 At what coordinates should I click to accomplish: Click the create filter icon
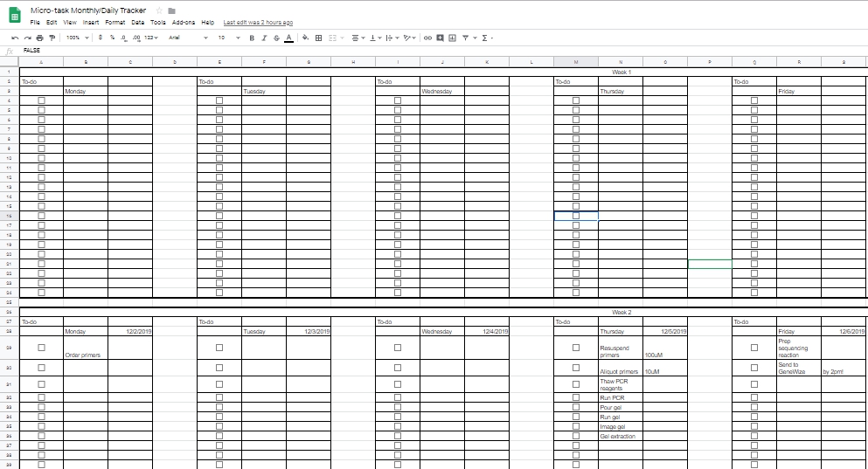click(465, 38)
